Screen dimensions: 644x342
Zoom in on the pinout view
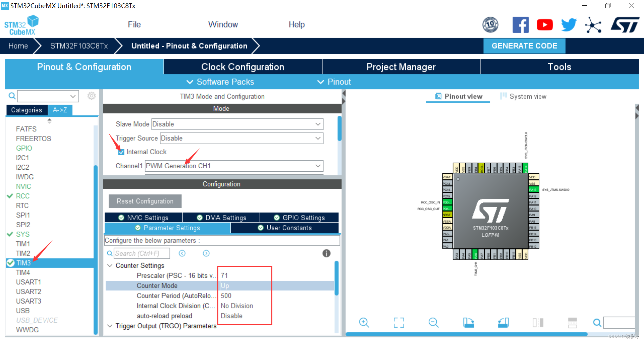click(364, 323)
